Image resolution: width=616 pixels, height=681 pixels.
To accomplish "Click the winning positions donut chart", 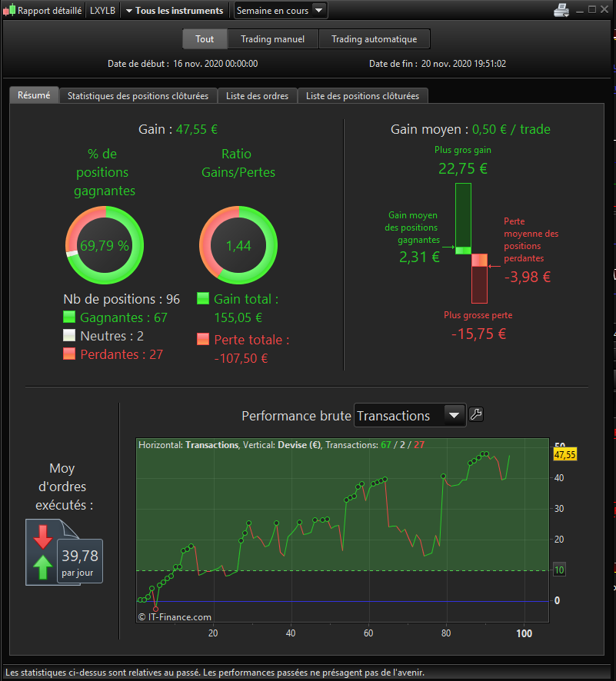I will 105,245.
